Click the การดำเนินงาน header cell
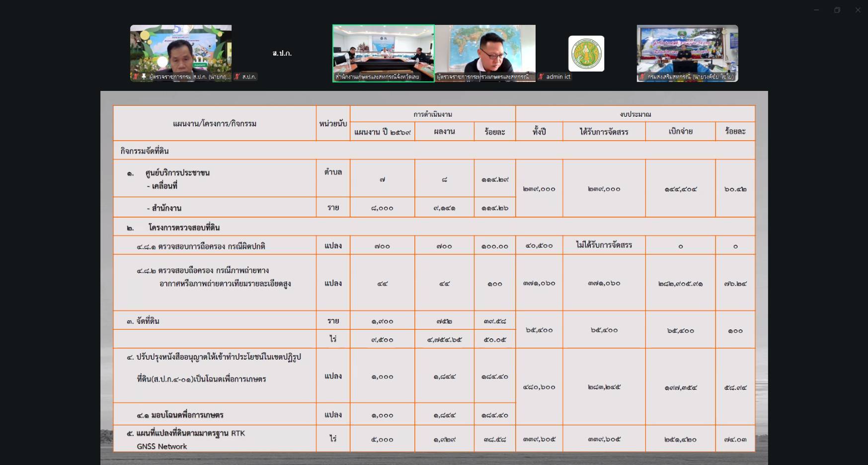This screenshot has width=868, height=465. [x=433, y=114]
